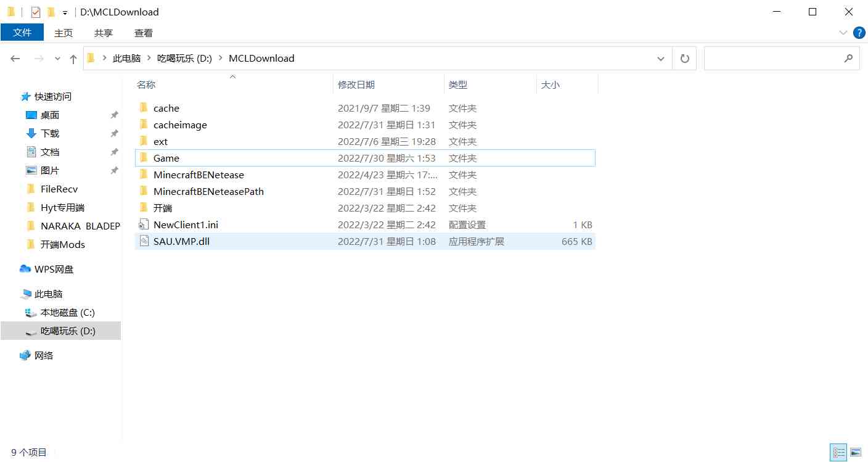
Task: Open the ribbon help question icon
Action: [859, 32]
